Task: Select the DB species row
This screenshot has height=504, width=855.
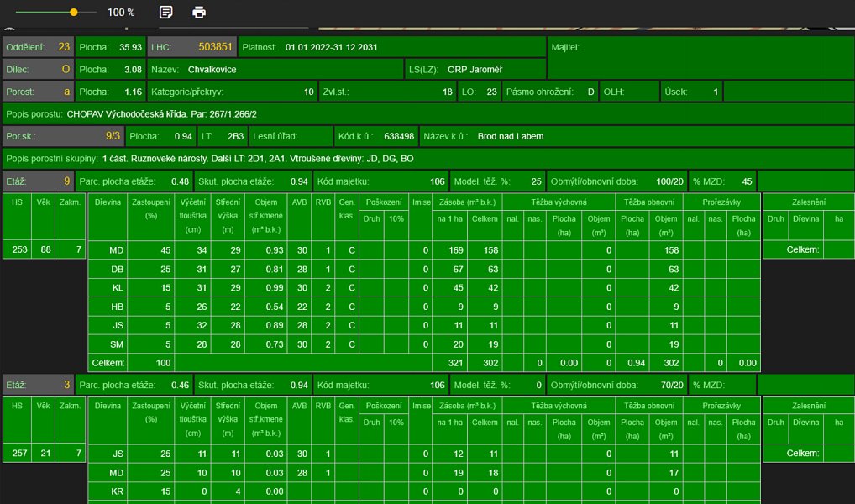Action: point(423,269)
